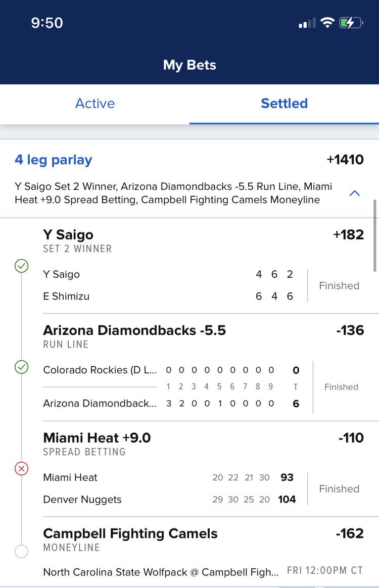The image size is (379, 588).
Task: Click the vertical scrollbar on the right edge
Action: 374,235
